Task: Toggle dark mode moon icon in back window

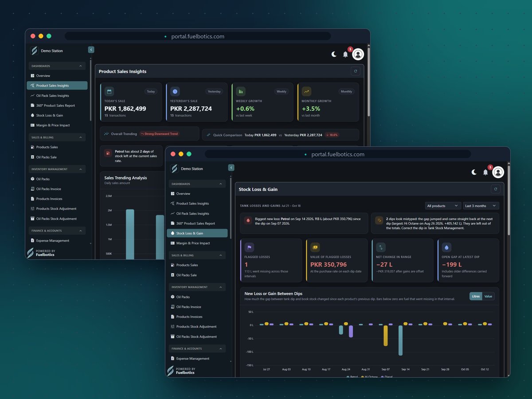Action: coord(334,54)
